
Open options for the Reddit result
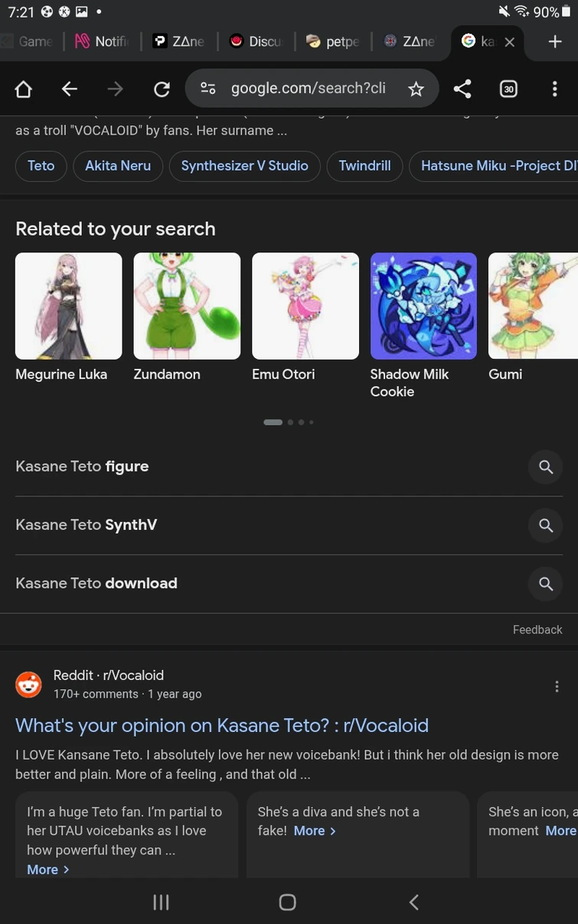[557, 686]
